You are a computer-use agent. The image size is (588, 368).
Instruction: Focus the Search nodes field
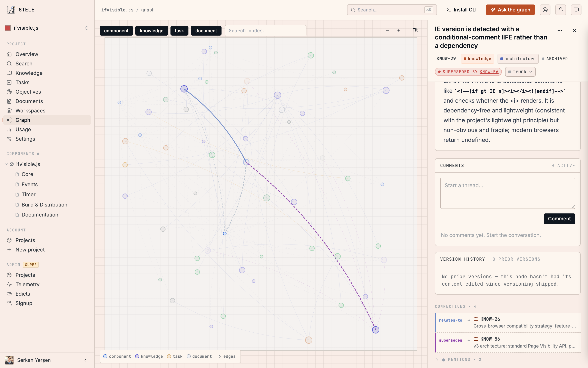coord(265,31)
